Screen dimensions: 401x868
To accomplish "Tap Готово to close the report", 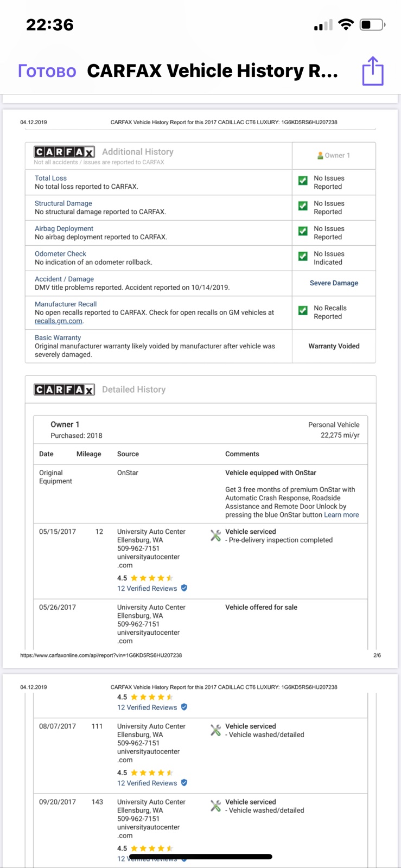I will tap(47, 71).
